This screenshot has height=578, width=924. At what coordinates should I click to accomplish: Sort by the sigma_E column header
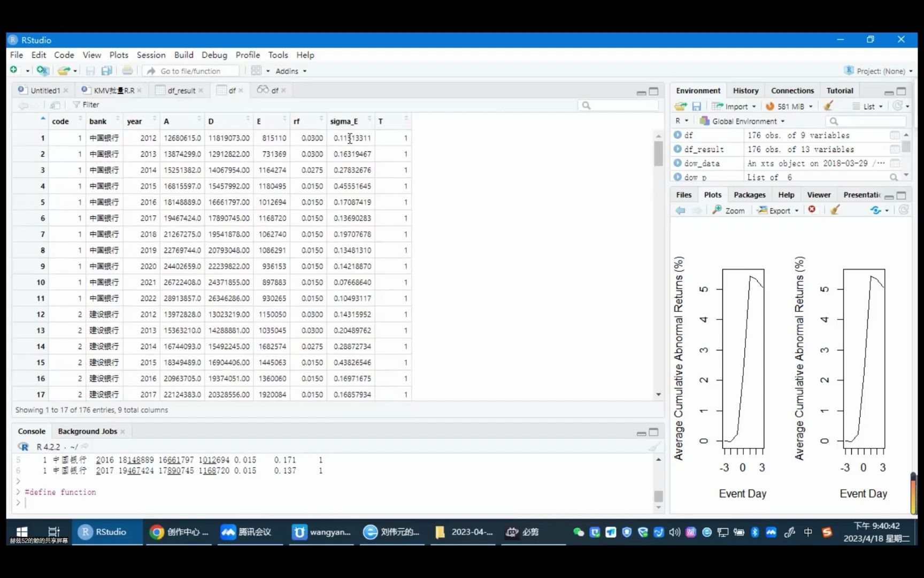point(344,121)
